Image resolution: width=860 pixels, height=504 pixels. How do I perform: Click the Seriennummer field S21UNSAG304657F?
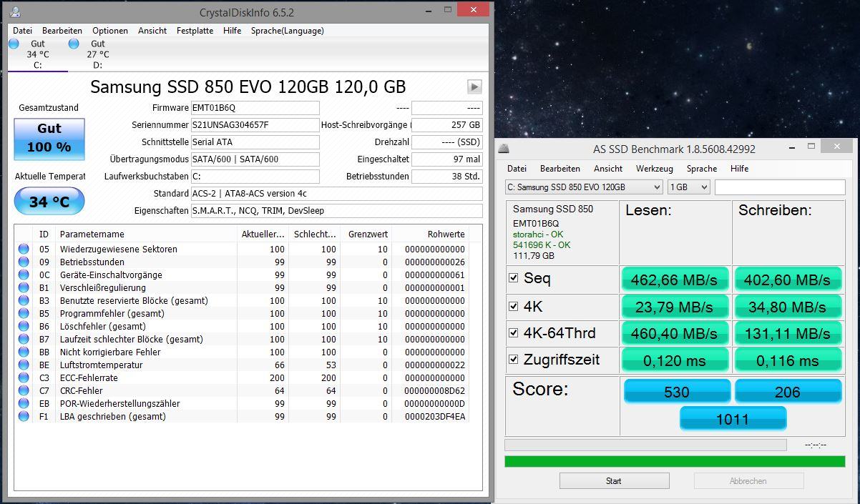pyautogui.click(x=255, y=125)
